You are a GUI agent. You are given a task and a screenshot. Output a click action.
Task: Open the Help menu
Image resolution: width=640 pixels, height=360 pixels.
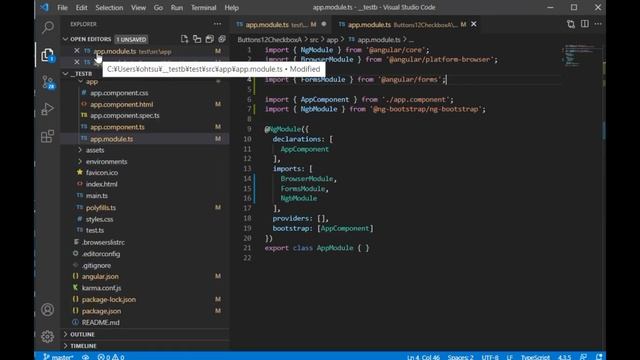(x=231, y=8)
